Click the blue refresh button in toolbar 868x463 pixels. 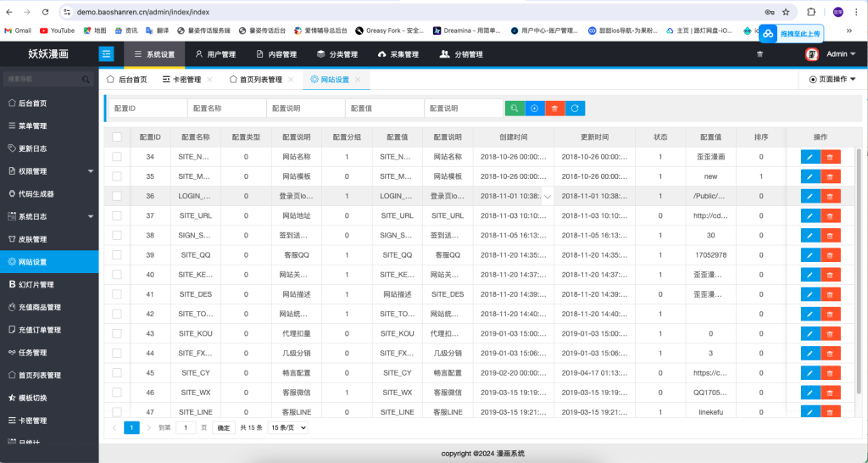pyautogui.click(x=575, y=109)
